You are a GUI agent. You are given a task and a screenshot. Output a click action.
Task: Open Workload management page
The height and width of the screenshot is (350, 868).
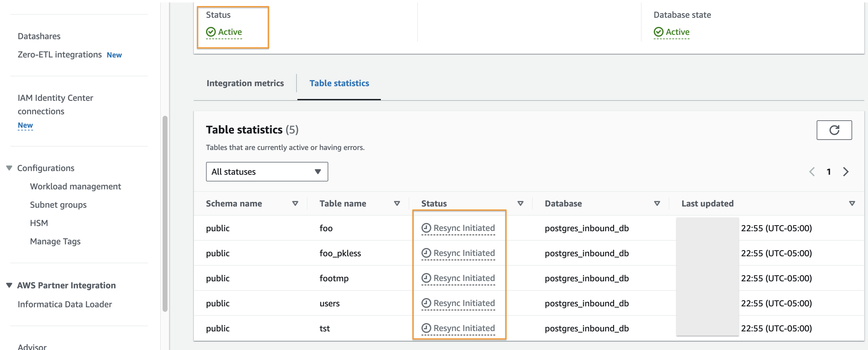[75, 186]
